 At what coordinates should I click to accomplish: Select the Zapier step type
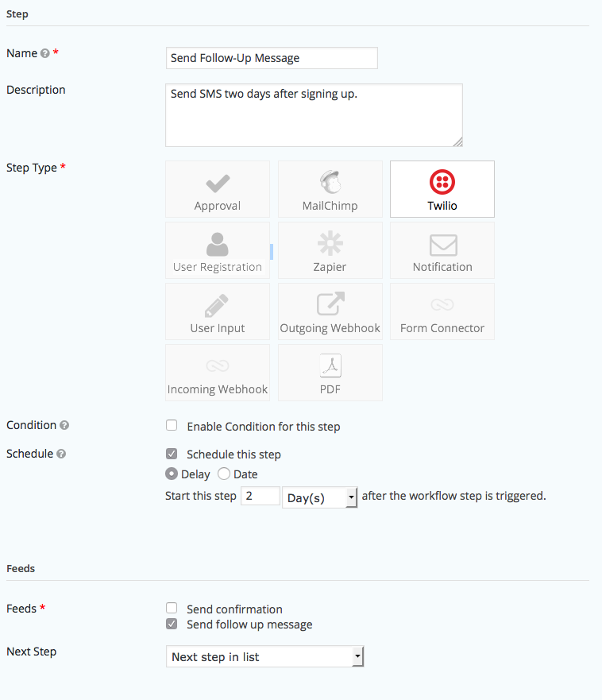pyautogui.click(x=330, y=250)
